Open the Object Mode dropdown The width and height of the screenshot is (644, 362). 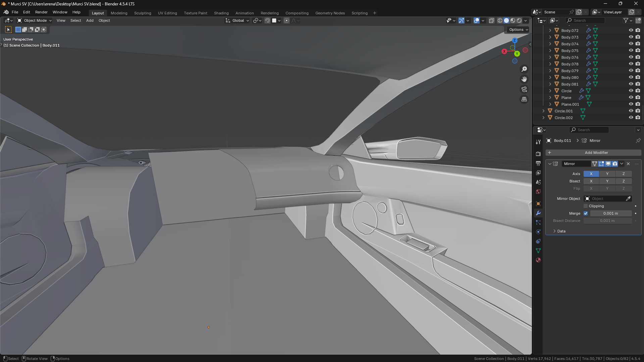pyautogui.click(x=35, y=20)
